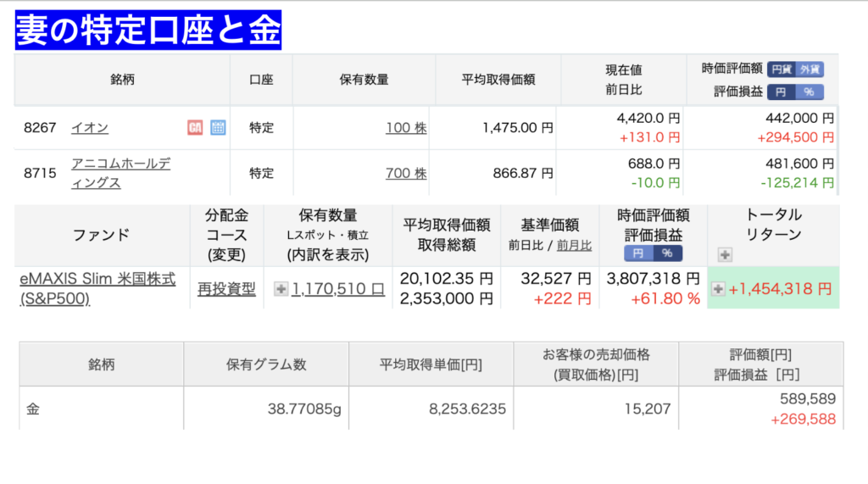Click the gold holding 38.77085g
This screenshot has width=868, height=484.
tap(304, 409)
